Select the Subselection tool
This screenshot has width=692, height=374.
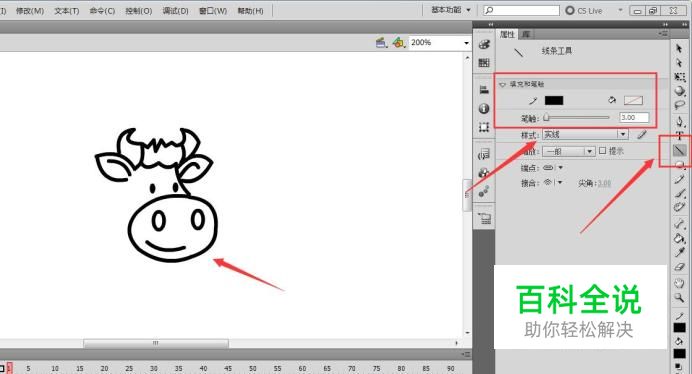point(679,63)
